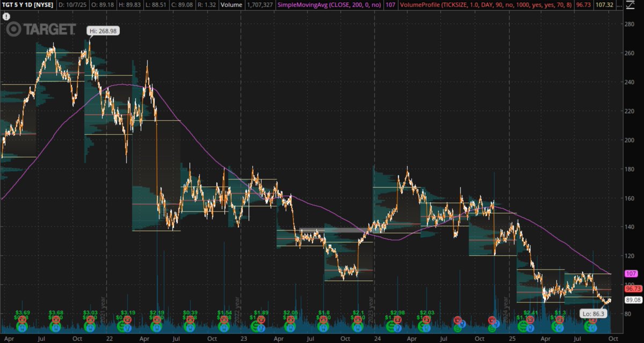Click the Hi: 268.98 price bubble
The image size is (644, 343).
tap(103, 31)
